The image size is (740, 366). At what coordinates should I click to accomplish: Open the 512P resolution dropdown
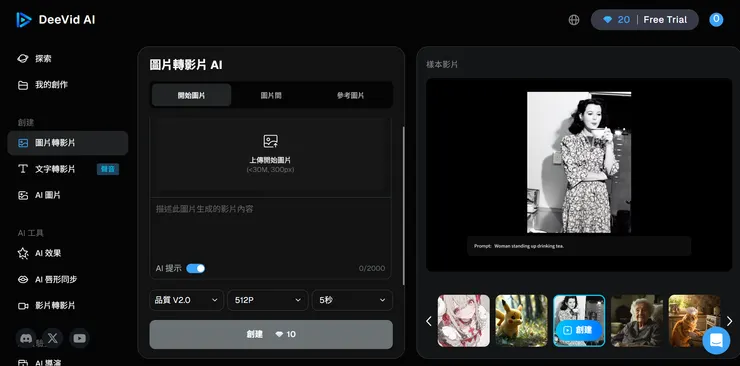pyautogui.click(x=268, y=300)
